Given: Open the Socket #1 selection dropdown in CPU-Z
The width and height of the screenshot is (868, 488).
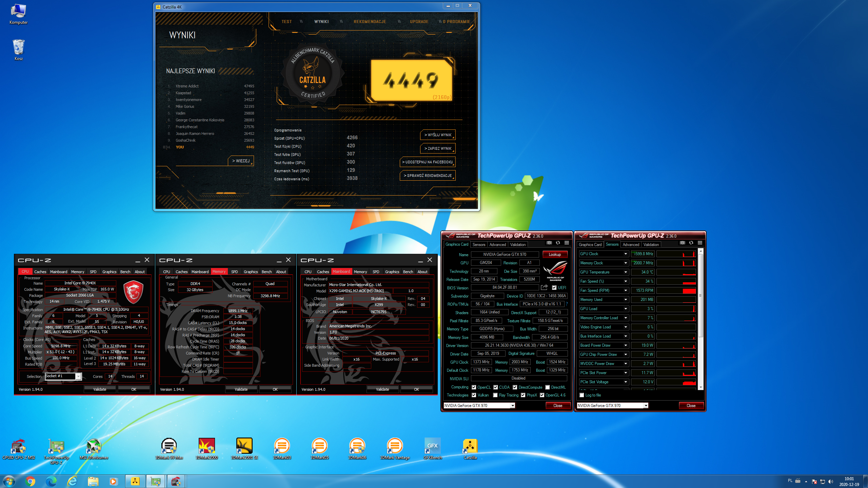Looking at the screenshot, I should 78,377.
